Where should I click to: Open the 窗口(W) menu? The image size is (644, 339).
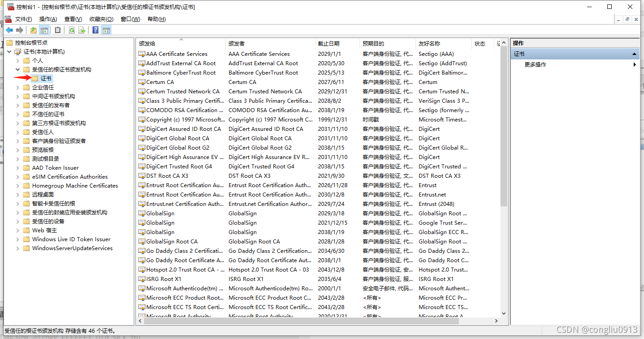pos(130,19)
